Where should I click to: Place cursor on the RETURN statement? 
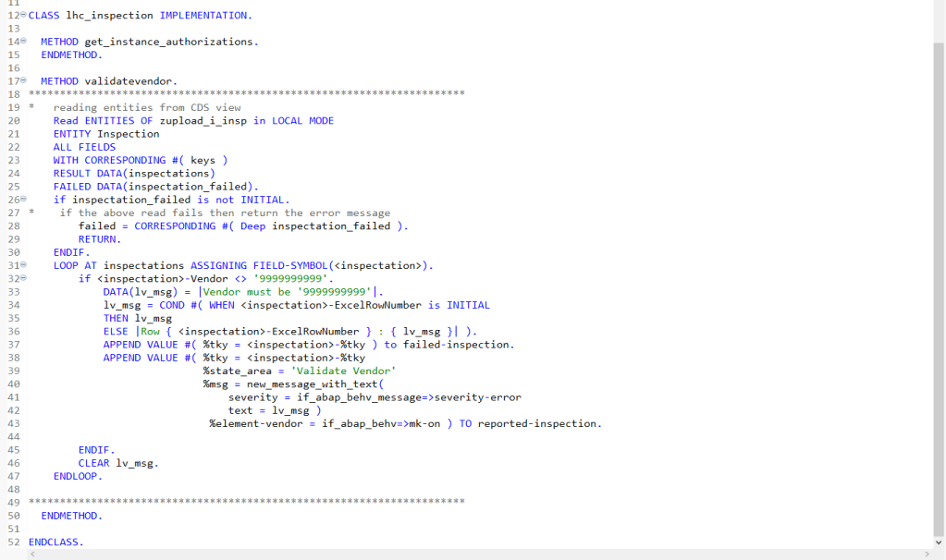98,239
